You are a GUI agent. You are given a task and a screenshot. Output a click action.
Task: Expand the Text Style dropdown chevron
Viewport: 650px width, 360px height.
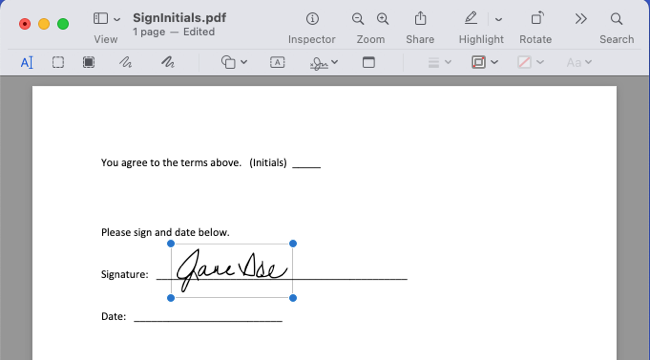(x=588, y=62)
